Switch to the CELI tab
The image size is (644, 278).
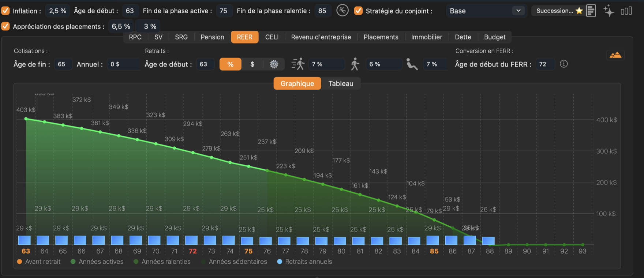click(272, 37)
